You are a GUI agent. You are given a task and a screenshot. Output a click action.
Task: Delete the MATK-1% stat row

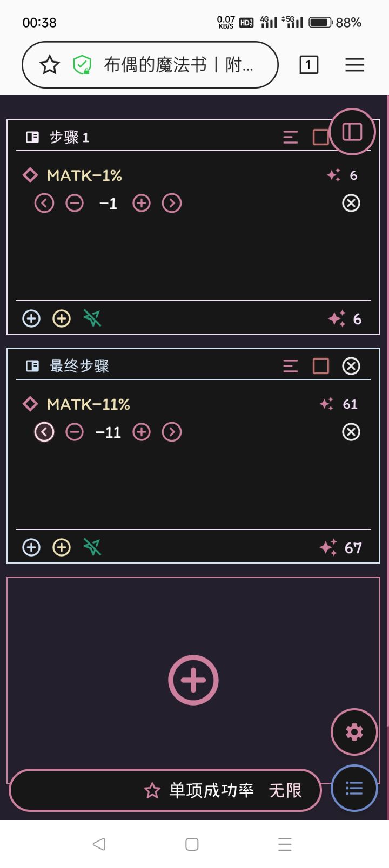351,203
